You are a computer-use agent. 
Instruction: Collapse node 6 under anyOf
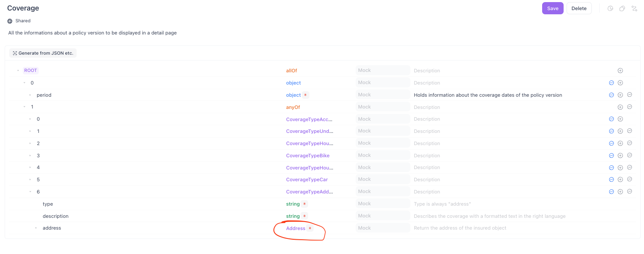(x=30, y=192)
